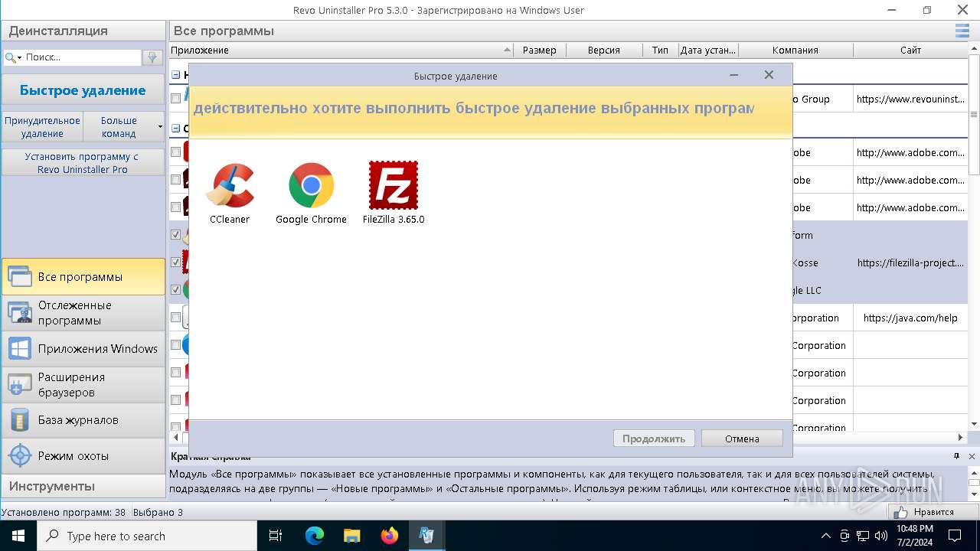Click the FileZilla 3.65.0 icon in the dialog

[x=394, y=185]
